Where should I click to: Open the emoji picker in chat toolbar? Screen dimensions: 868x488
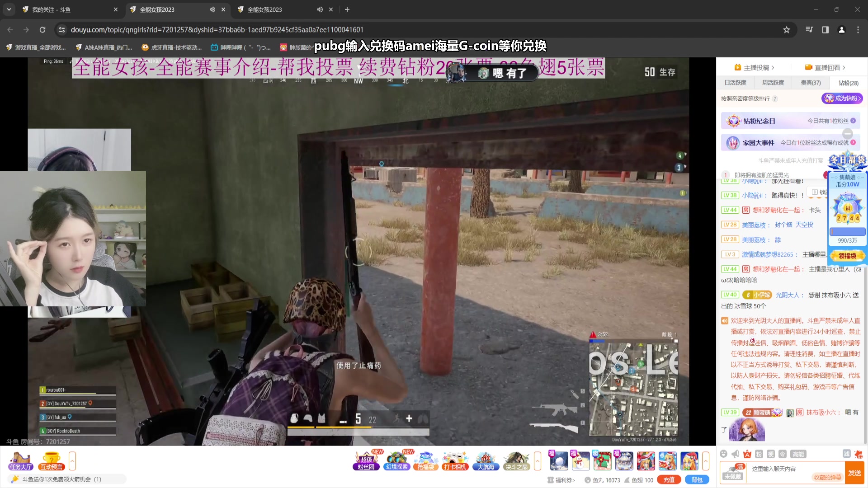pyautogui.click(x=724, y=454)
